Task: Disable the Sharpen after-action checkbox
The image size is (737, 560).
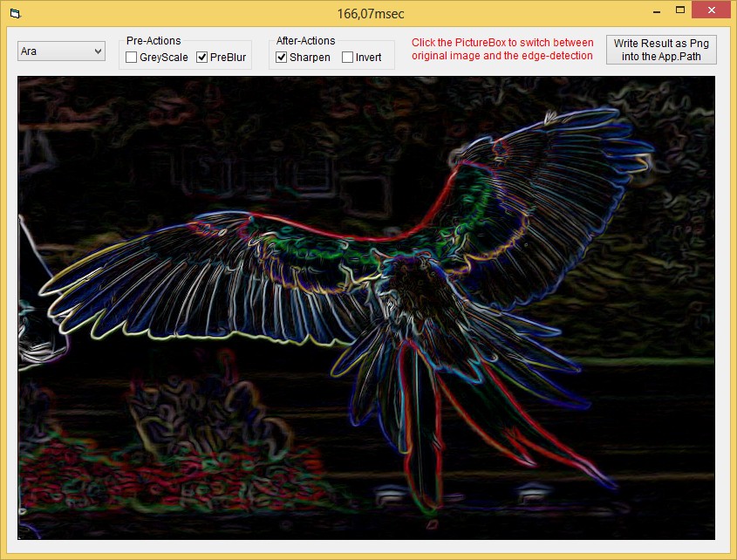Action: (282, 58)
